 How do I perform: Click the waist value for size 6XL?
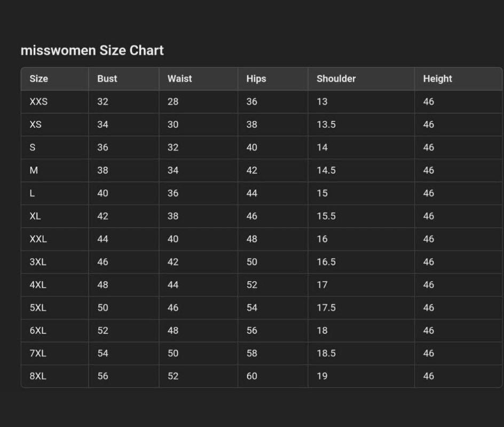pos(173,331)
